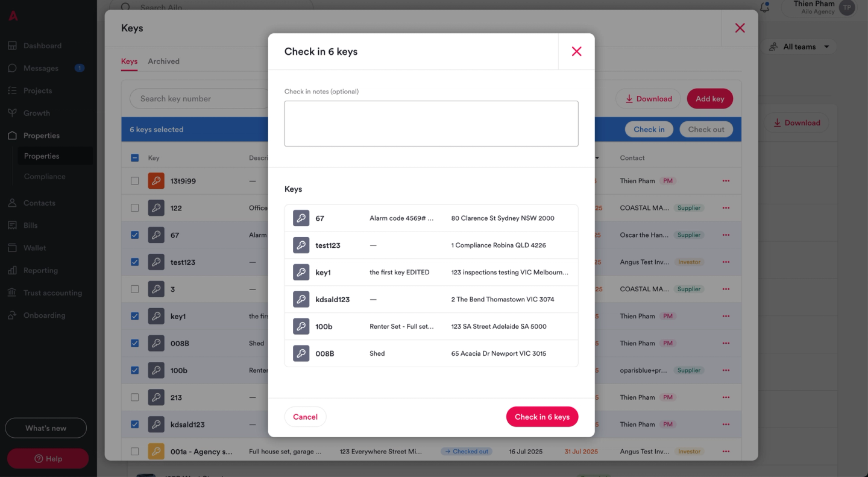Open more options for Oscar the Han row
The width and height of the screenshot is (868, 477).
[x=726, y=235]
